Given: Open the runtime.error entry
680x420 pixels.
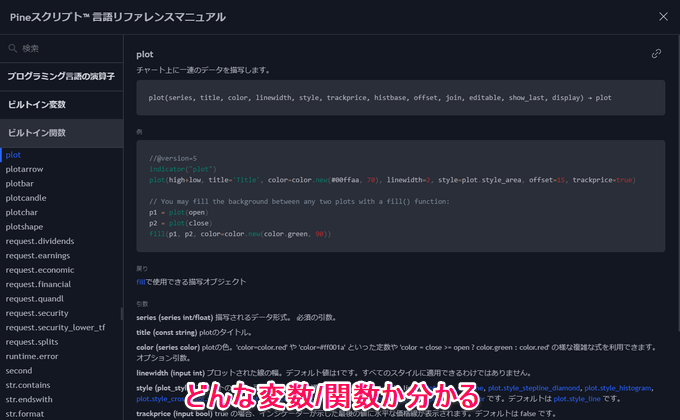Looking at the screenshot, I should [32, 356].
